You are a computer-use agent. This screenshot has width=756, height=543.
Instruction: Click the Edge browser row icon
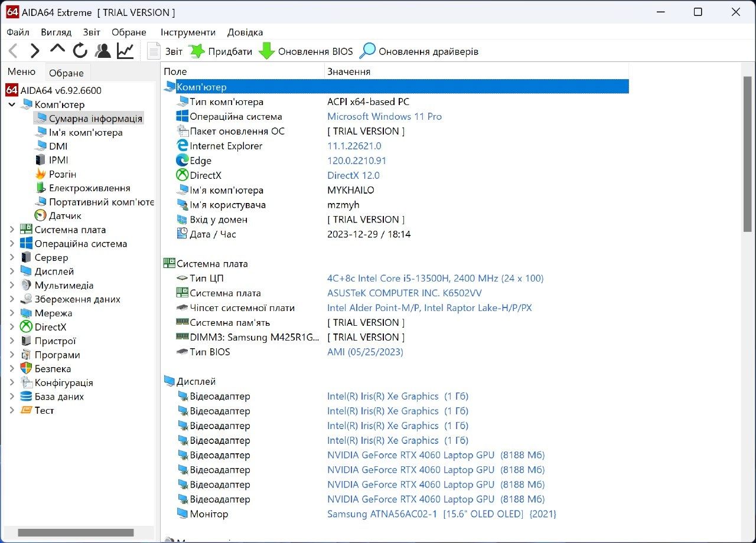(183, 161)
